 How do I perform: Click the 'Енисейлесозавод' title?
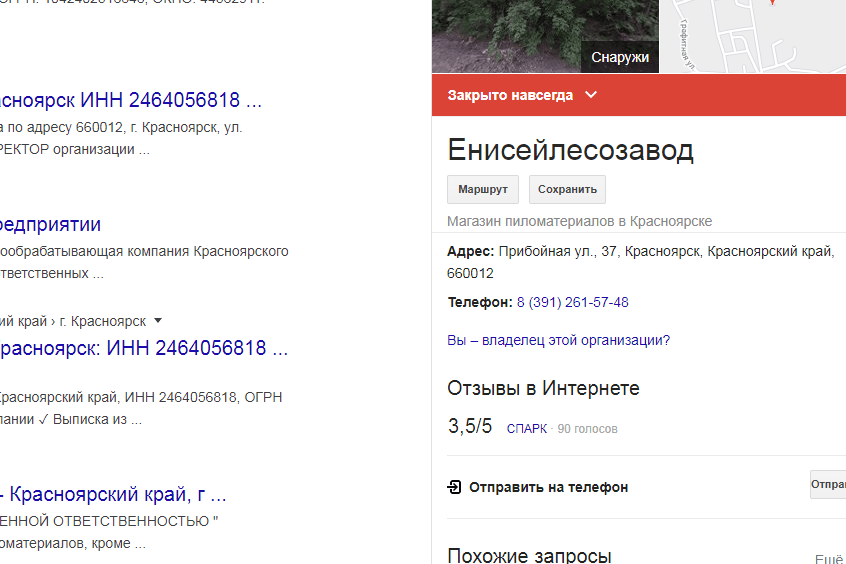pyautogui.click(x=570, y=150)
